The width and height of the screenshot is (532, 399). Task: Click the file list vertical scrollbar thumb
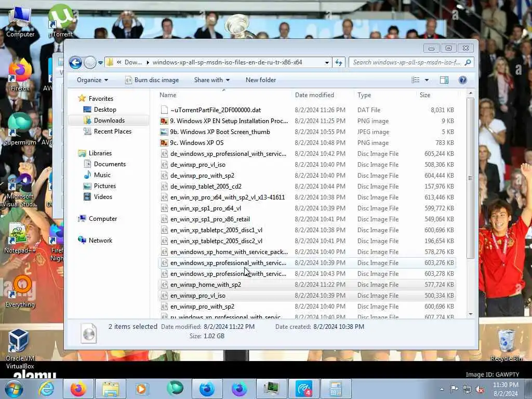(x=470, y=178)
